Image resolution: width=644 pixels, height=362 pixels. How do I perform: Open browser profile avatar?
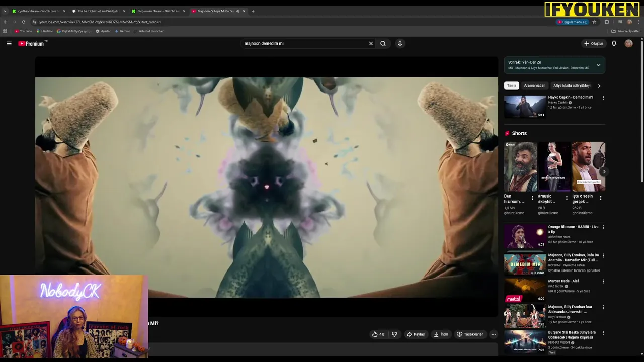[x=629, y=22]
